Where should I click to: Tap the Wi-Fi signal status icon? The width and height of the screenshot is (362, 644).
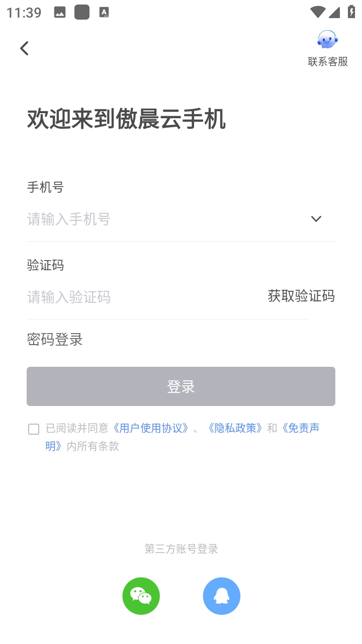click(317, 13)
